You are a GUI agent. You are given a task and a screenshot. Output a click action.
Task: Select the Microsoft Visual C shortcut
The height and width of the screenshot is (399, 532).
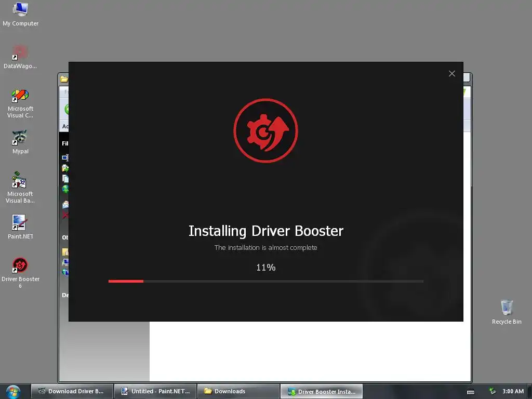20,103
